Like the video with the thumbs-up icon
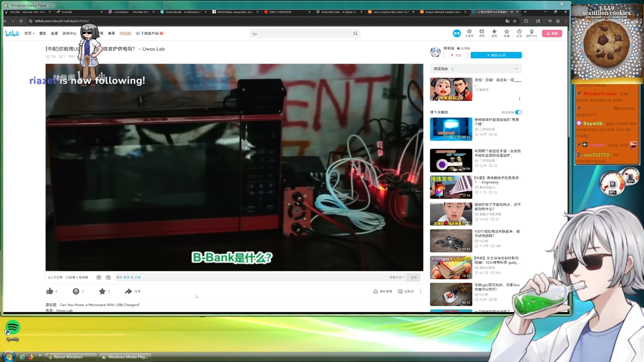Screen dimensions: 644x362 tap(49, 291)
